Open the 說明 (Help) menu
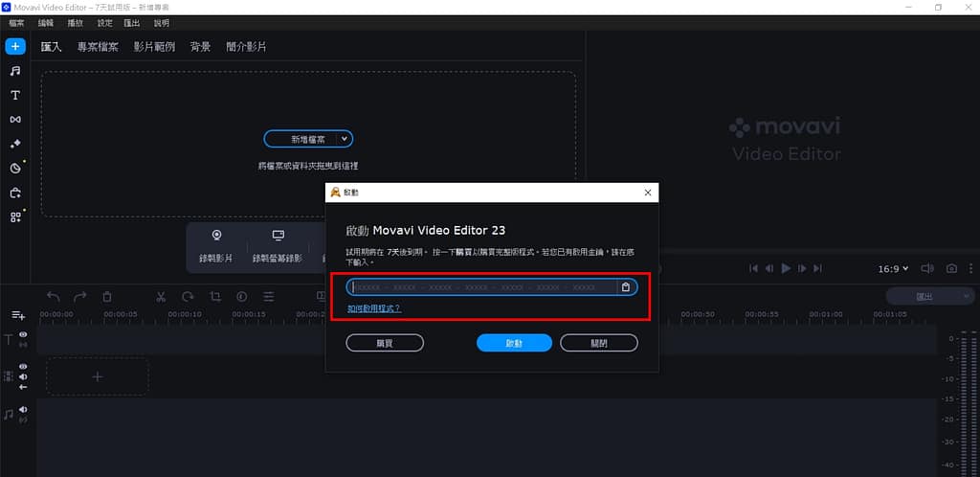Viewport: 980px width, 477px height. point(161,23)
